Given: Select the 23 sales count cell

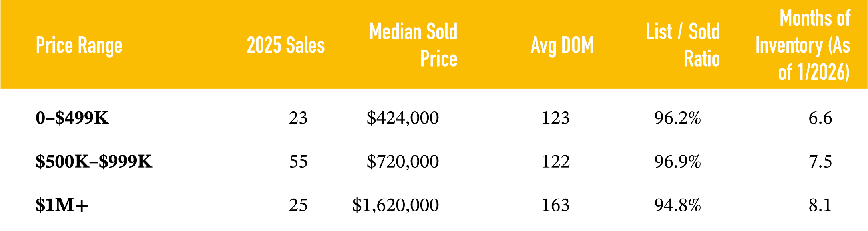Looking at the screenshot, I should click(298, 118).
